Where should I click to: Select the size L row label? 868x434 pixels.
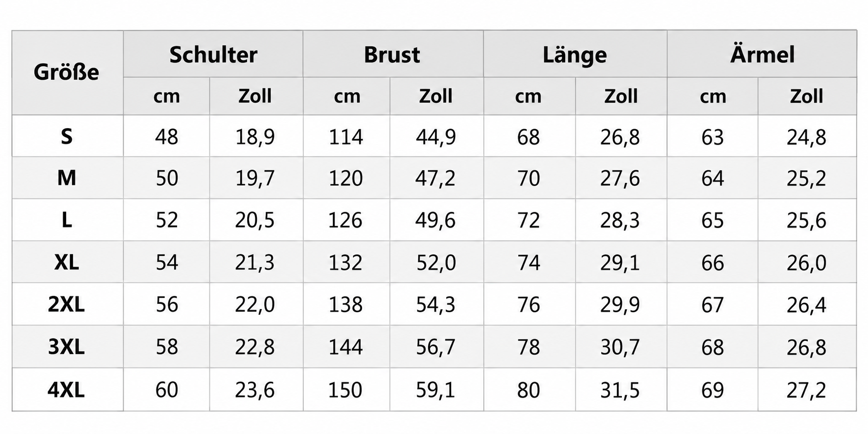67,220
